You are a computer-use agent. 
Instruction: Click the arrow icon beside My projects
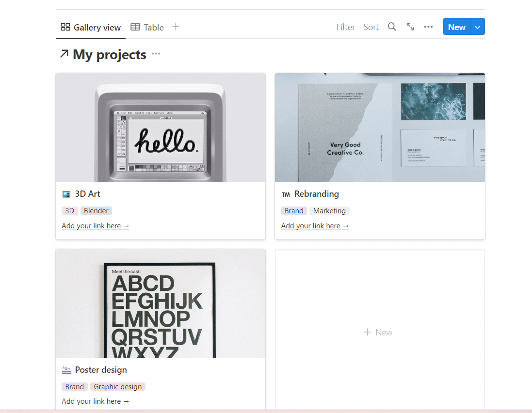(64, 54)
